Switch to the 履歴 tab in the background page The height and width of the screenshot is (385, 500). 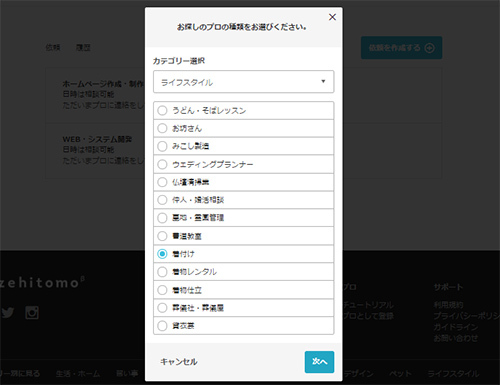[83, 47]
